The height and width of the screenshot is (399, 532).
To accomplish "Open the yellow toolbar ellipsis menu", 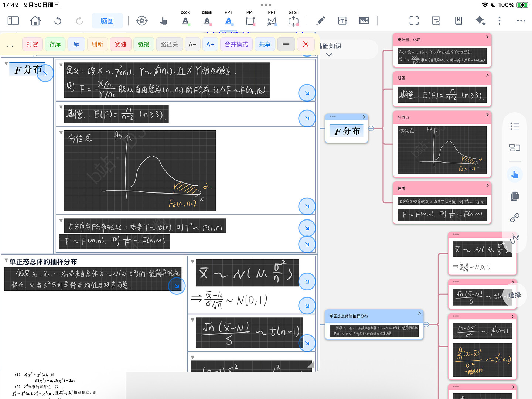I will [10, 45].
